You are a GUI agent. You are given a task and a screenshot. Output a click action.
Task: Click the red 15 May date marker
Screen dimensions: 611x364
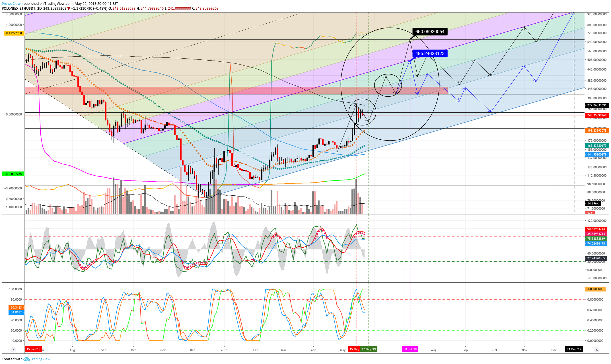pos(354,349)
